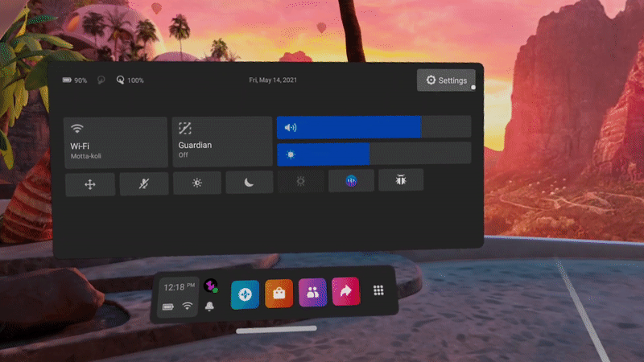
Task: Open the Sharing arrow icon
Action: click(345, 293)
